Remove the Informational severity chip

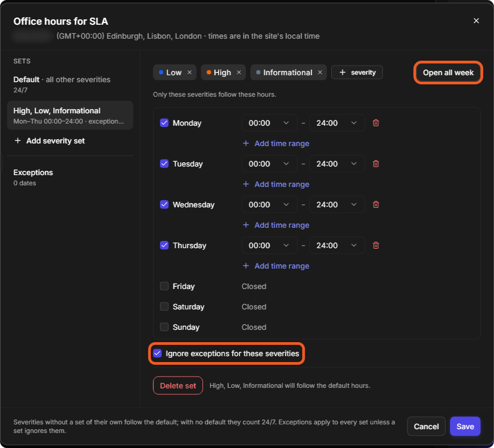tap(320, 73)
